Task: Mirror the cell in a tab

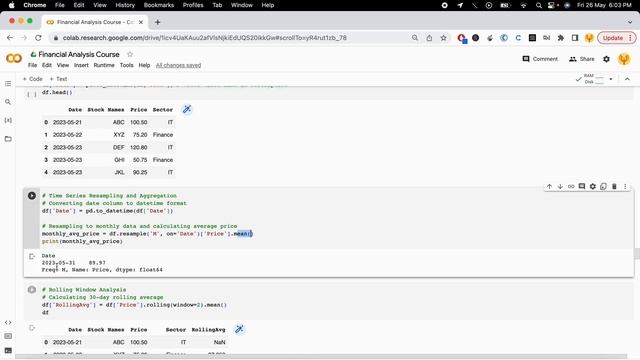Action: click(x=603, y=187)
